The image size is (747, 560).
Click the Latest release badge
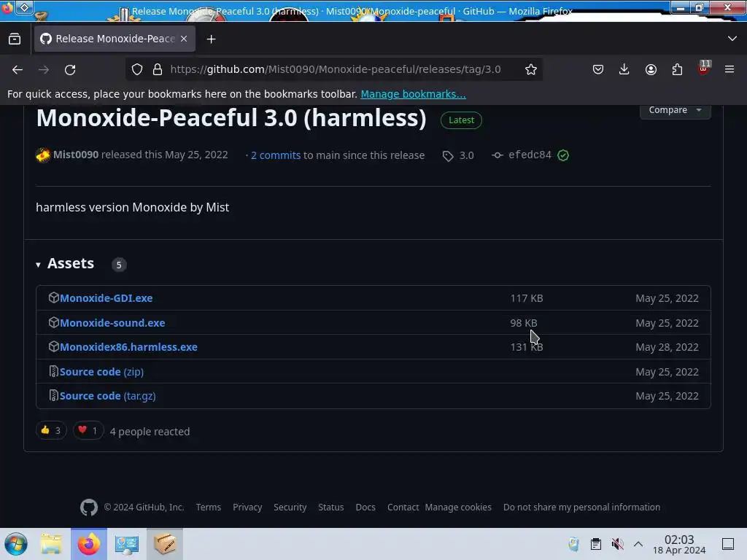point(461,120)
